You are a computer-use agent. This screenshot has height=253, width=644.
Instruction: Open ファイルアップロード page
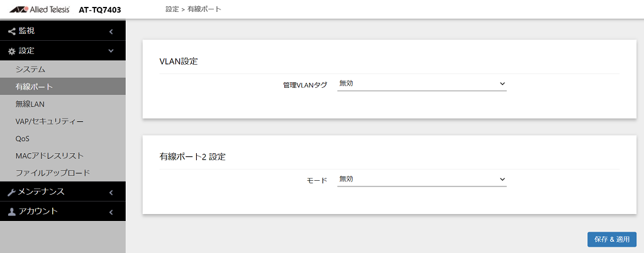click(53, 173)
